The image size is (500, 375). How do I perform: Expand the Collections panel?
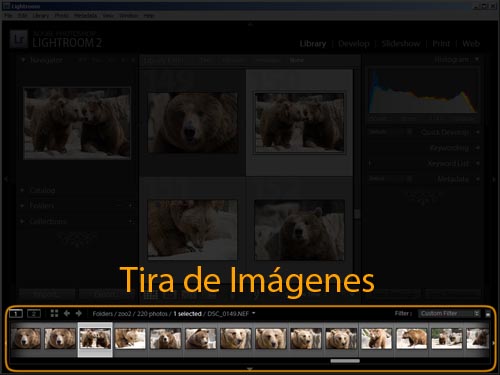(x=22, y=221)
